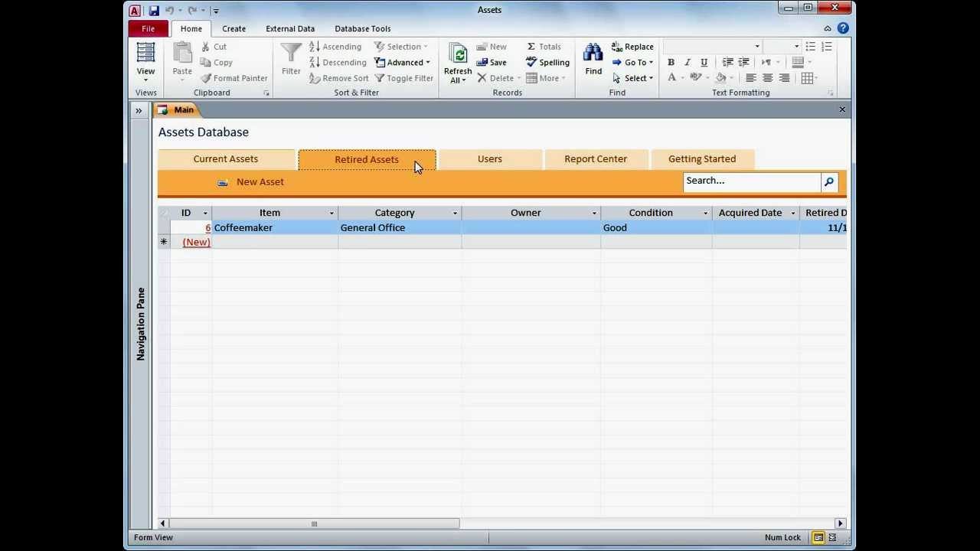This screenshot has height=551, width=980.
Task: Click the Help question mark icon
Action: pyautogui.click(x=842, y=28)
